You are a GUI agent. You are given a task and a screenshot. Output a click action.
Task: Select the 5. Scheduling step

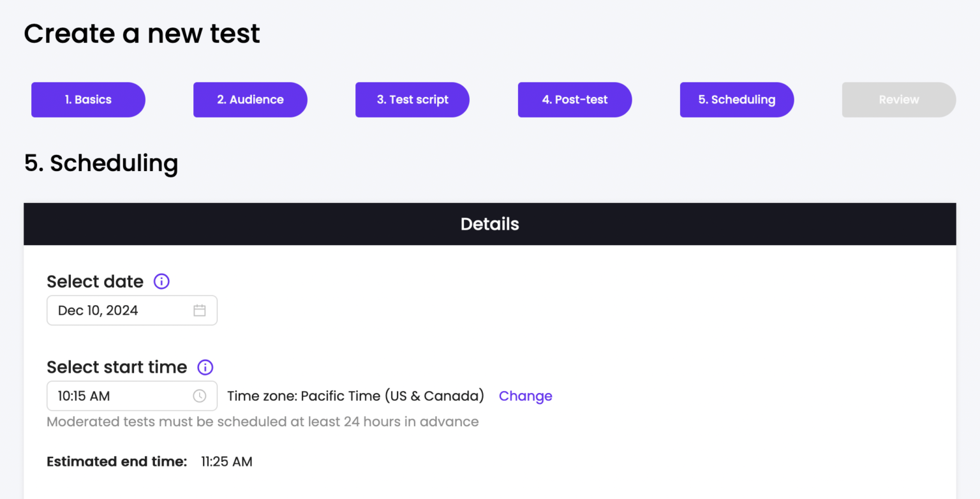point(737,100)
